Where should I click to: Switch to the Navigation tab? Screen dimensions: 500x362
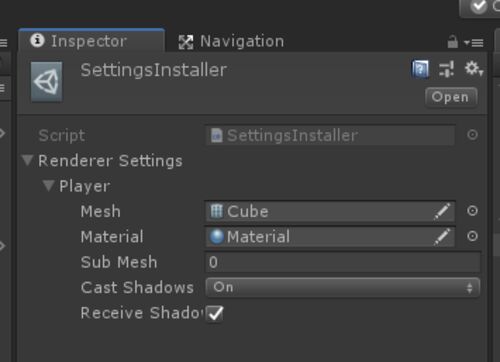click(x=231, y=41)
